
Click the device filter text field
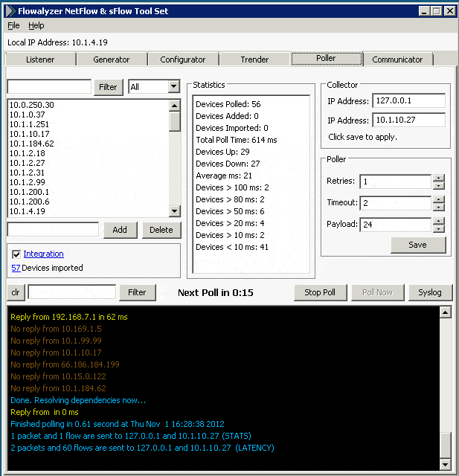point(49,87)
